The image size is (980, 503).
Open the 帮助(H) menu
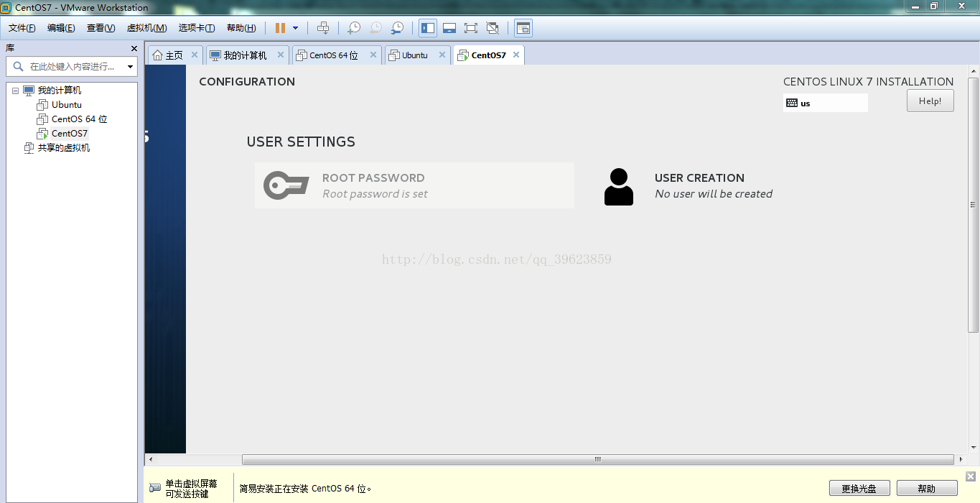tap(241, 28)
